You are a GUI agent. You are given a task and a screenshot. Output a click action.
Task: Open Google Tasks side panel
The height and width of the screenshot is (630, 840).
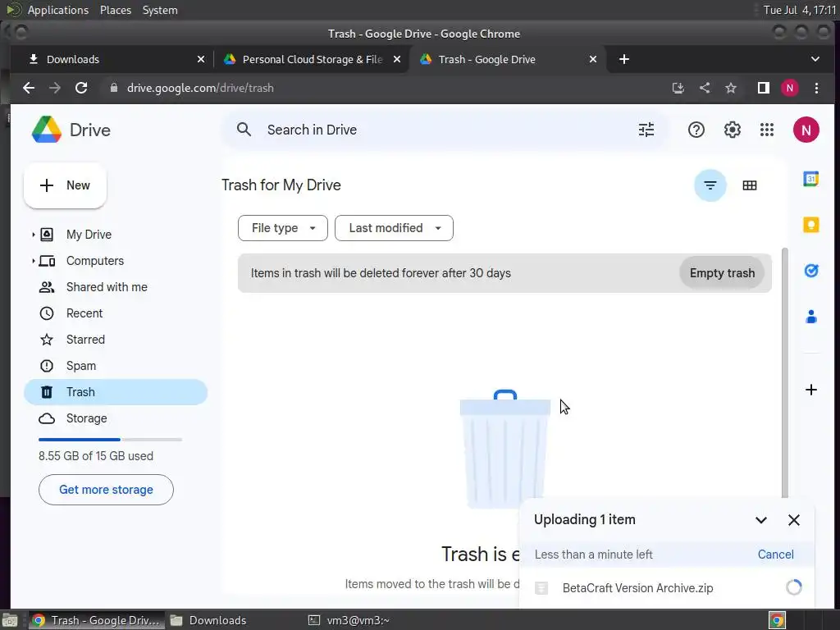pos(811,271)
